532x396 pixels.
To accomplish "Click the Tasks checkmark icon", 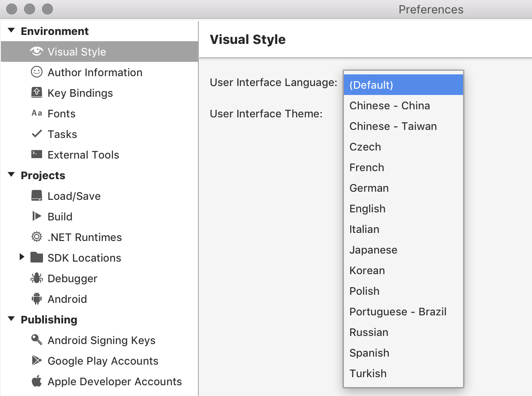I will [37, 134].
